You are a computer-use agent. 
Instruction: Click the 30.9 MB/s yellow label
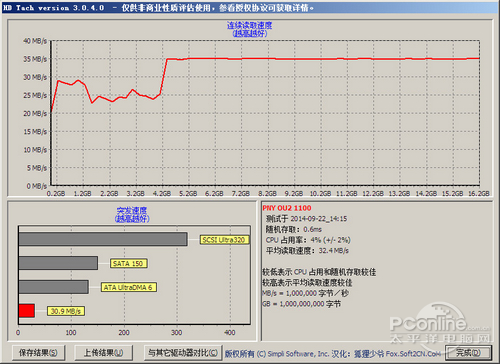[66, 311]
